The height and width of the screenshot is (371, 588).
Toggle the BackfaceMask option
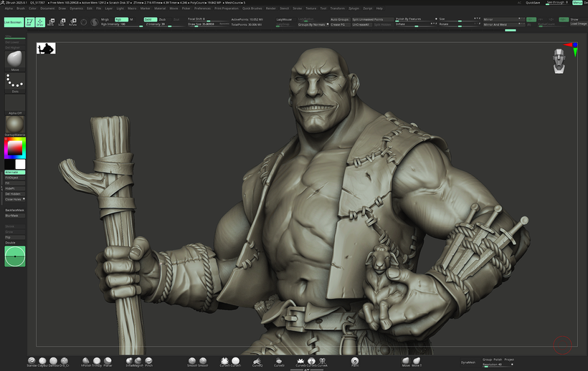click(x=15, y=210)
